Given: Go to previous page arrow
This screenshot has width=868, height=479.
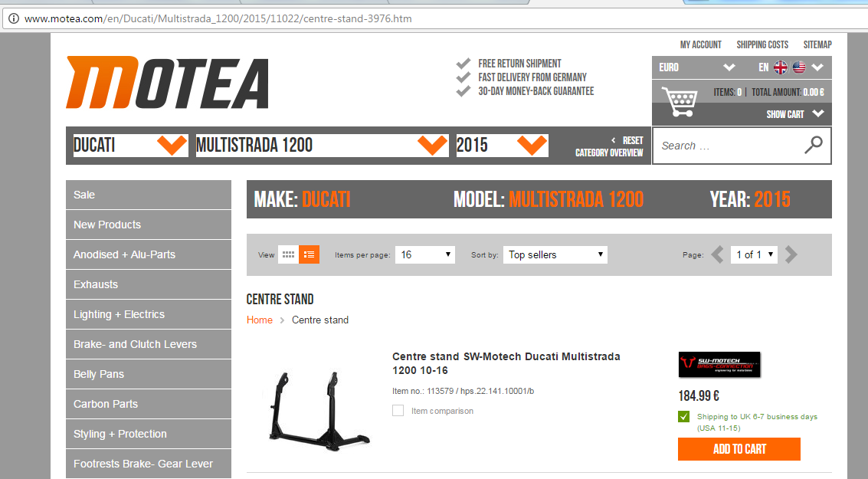Looking at the screenshot, I should click(717, 254).
